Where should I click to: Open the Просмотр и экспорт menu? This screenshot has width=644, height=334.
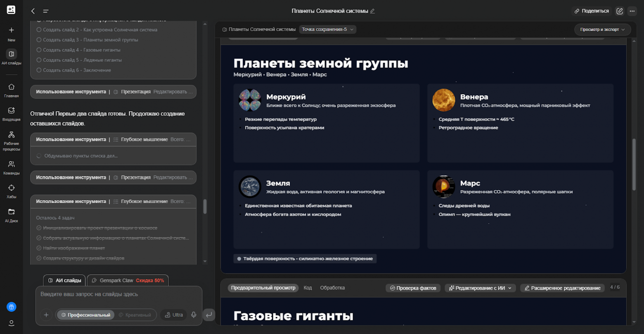click(x=602, y=29)
